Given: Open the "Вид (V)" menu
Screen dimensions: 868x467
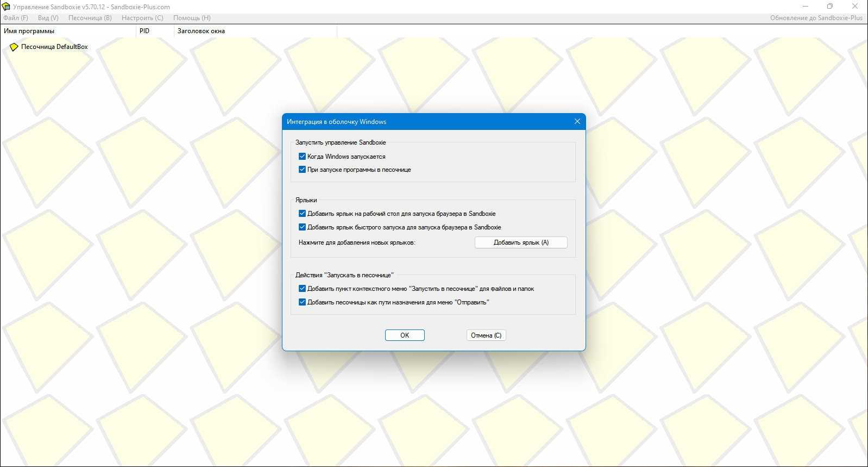Looking at the screenshot, I should (x=48, y=18).
